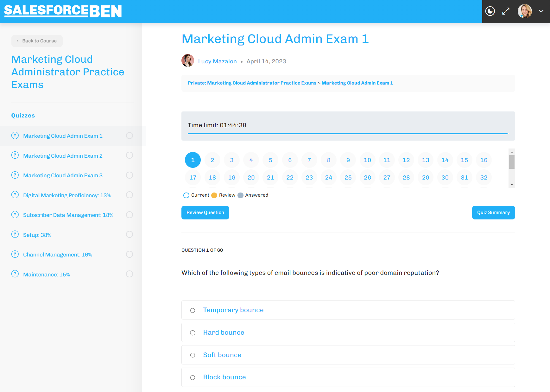Click quiz icon beside Subscriber Data Management
550x392 pixels.
coord(15,215)
